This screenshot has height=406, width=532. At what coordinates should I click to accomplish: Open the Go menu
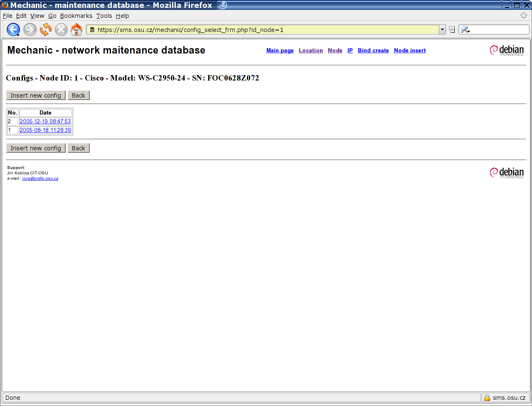click(x=52, y=16)
